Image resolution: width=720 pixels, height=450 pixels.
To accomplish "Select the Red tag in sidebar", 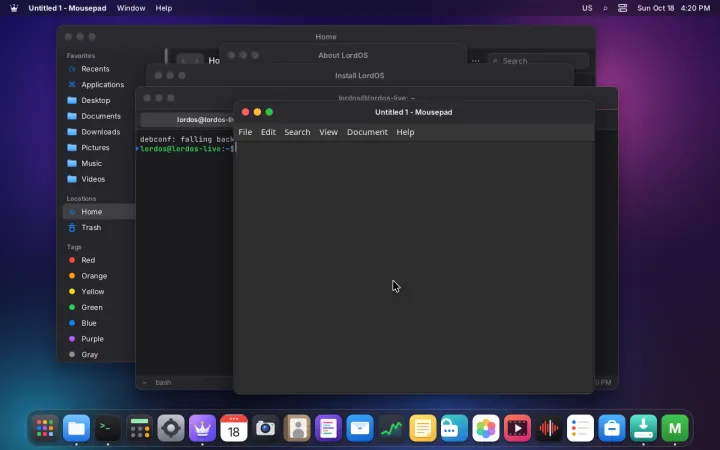I will coord(88,260).
